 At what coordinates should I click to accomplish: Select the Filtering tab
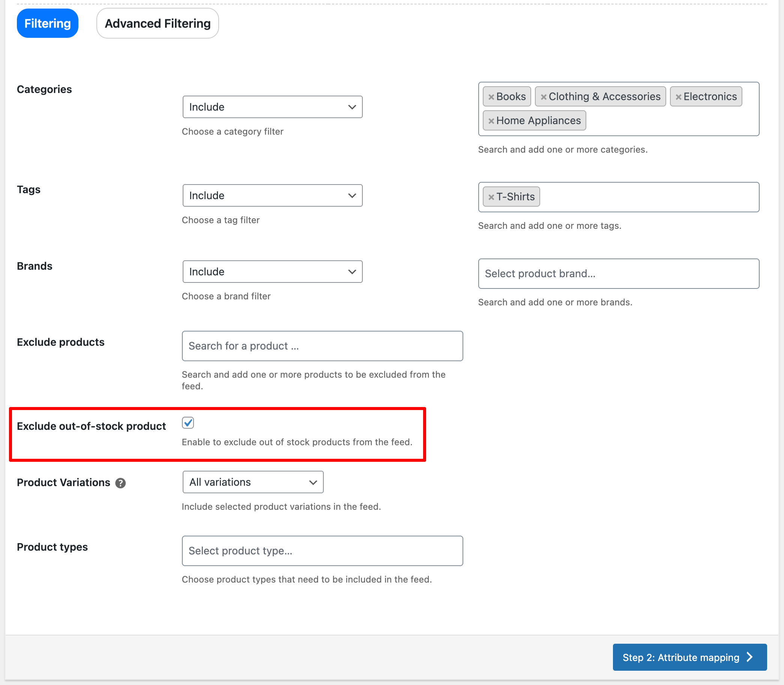pos(47,23)
